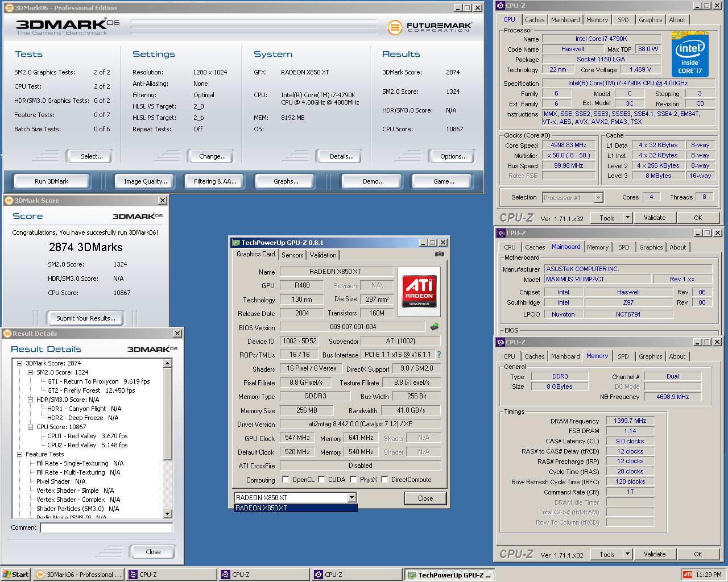Switch to the TechPowerUp GPU-Z taskbar entry

pos(449,575)
